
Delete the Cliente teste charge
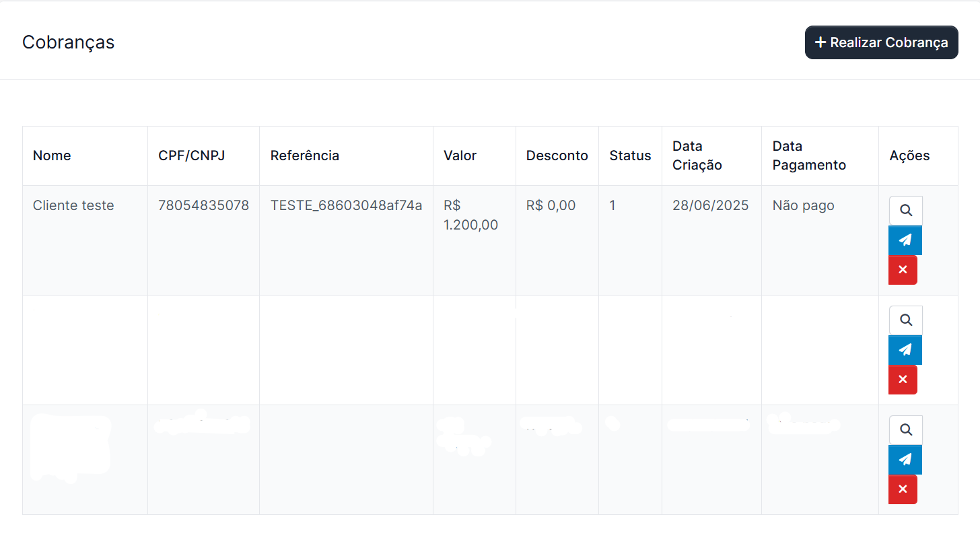(x=903, y=270)
